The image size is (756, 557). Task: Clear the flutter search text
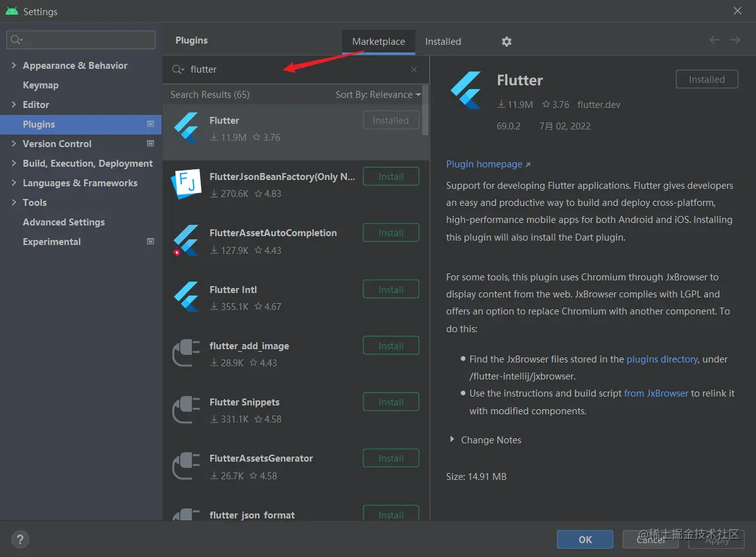click(x=414, y=69)
